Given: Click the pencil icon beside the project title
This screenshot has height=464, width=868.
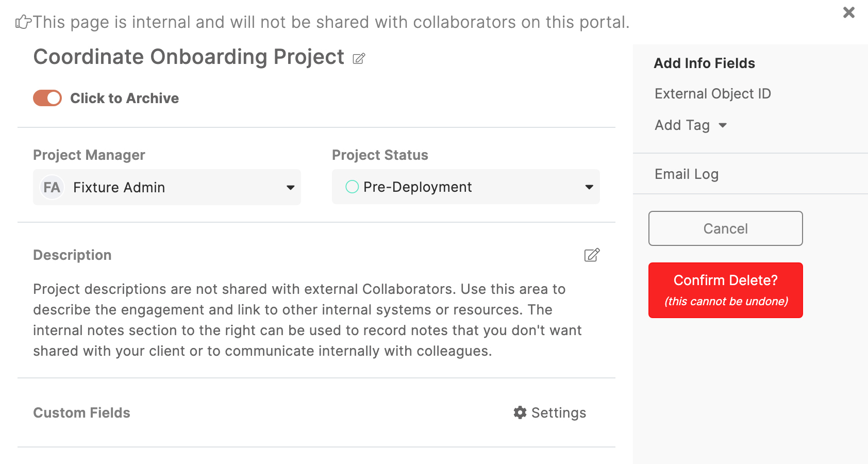Looking at the screenshot, I should [359, 58].
